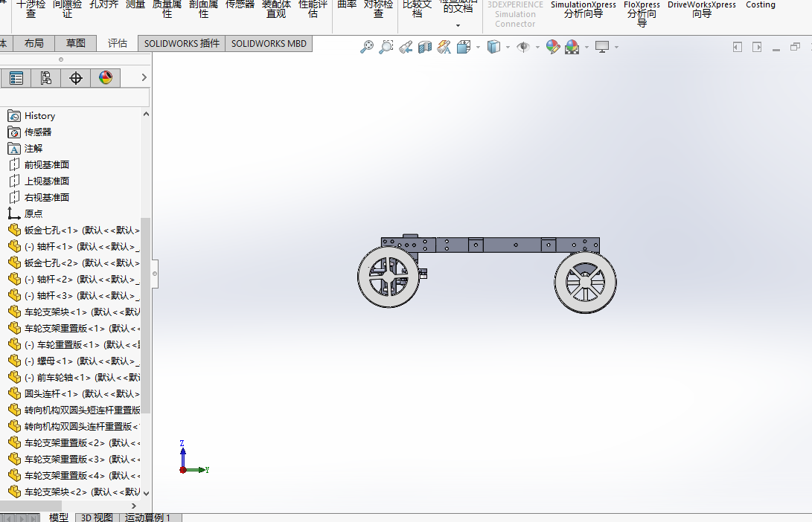Click the Costing tool
Screen dimensions: 812x522
click(x=760, y=4)
